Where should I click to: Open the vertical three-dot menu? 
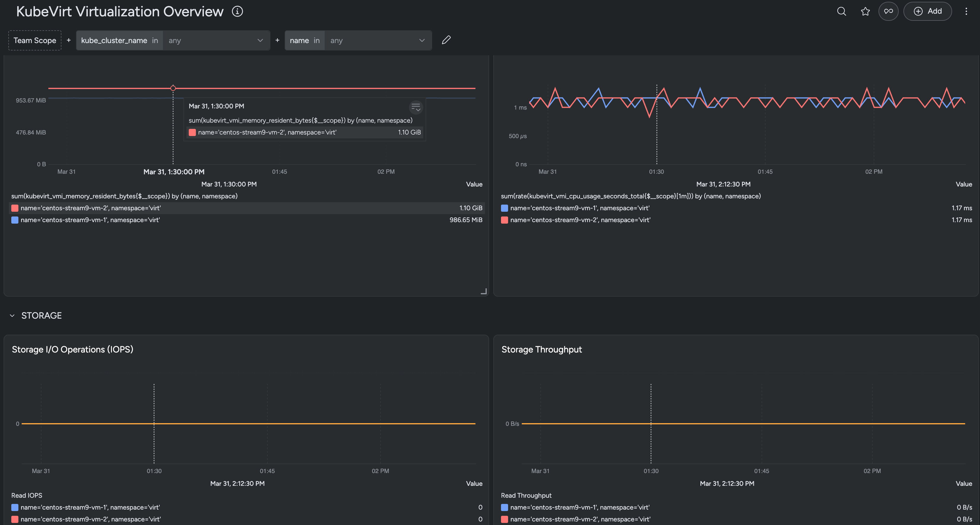click(x=966, y=11)
